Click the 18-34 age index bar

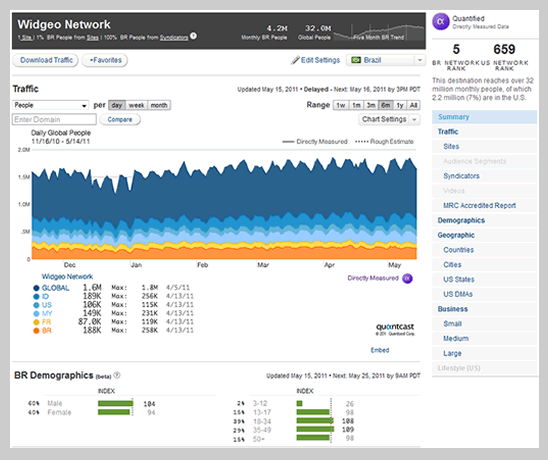coord(315,421)
